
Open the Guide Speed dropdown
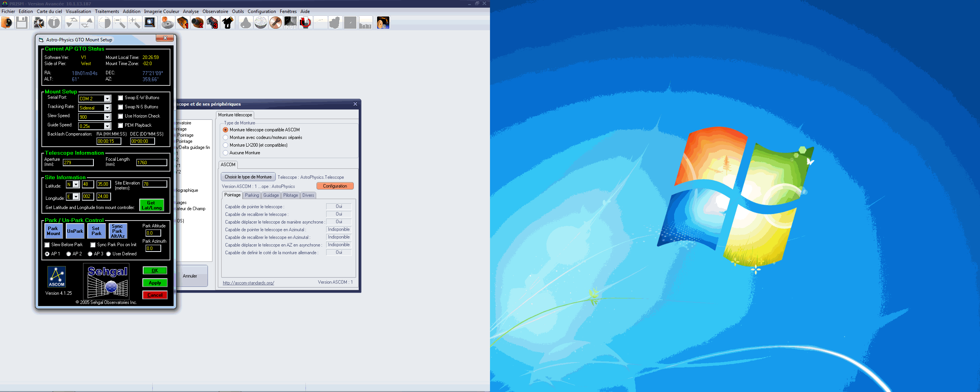(107, 126)
